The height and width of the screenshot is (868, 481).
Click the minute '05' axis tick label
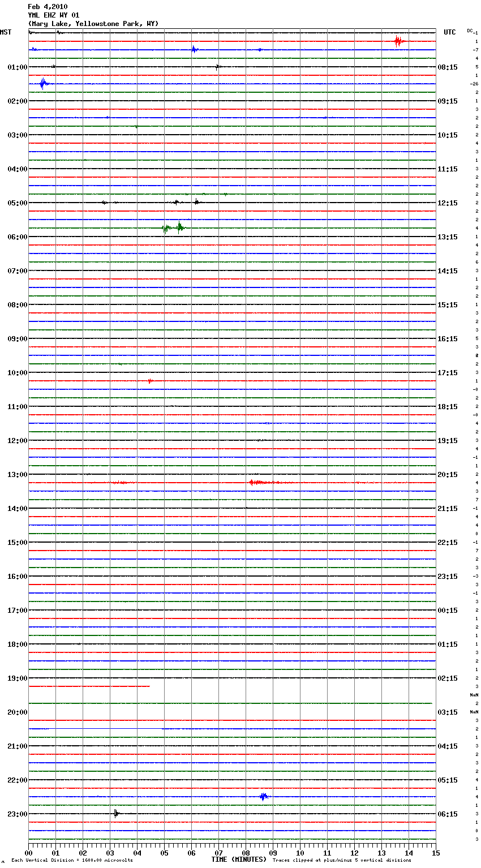tap(164, 853)
